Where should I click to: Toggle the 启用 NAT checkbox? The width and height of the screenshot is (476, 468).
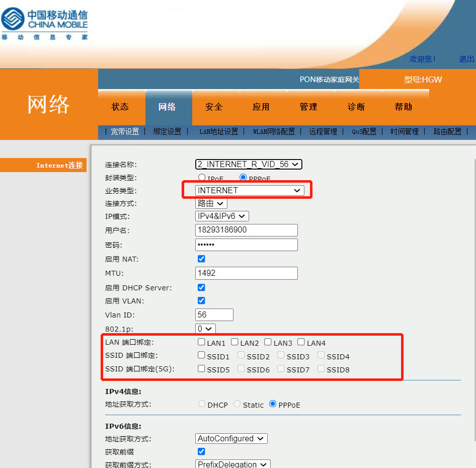coord(201,259)
